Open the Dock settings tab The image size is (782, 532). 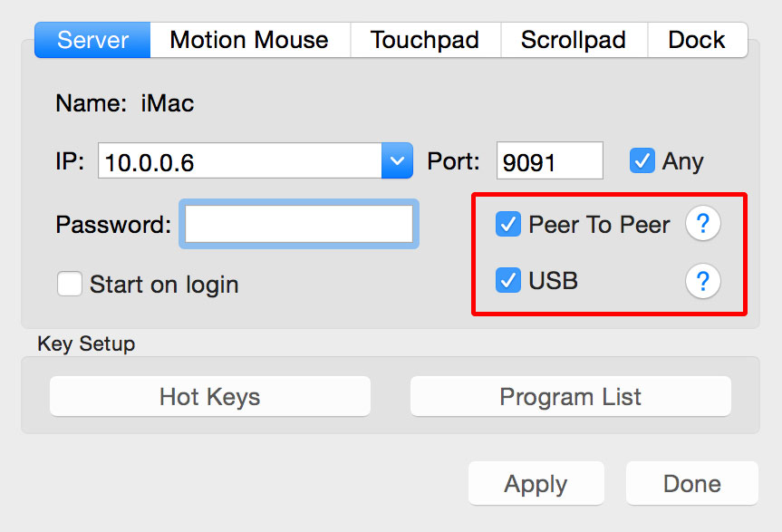click(x=698, y=40)
